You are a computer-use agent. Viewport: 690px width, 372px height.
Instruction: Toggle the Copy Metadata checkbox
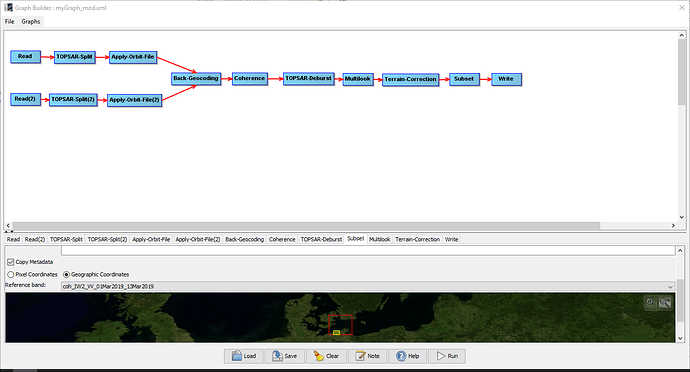pos(11,262)
